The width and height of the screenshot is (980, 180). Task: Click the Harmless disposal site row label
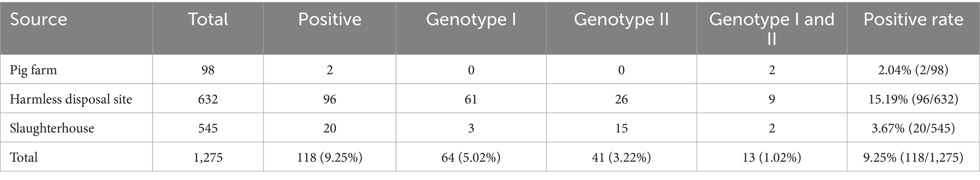click(x=71, y=99)
